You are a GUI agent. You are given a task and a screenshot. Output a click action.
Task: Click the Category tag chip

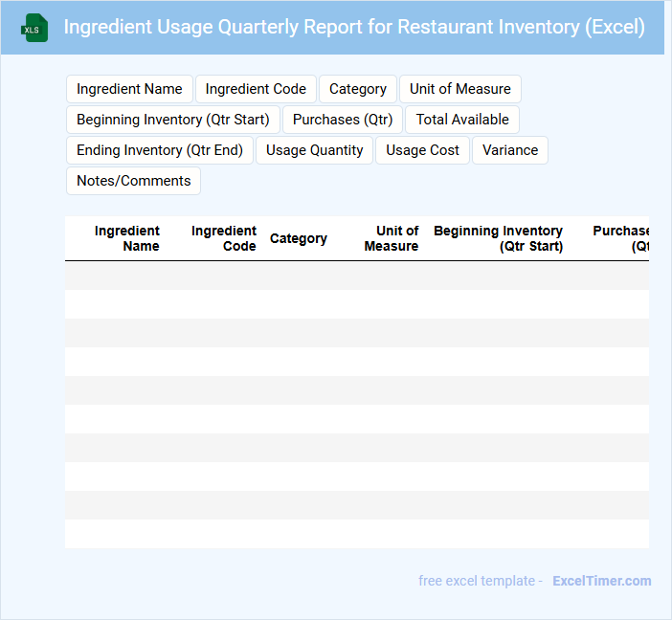point(357,89)
